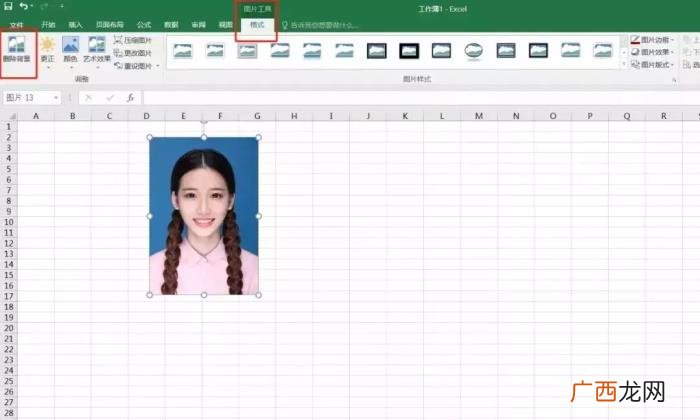Apply the oval picture style thumbnail
700x420 pixels.
coord(474,51)
